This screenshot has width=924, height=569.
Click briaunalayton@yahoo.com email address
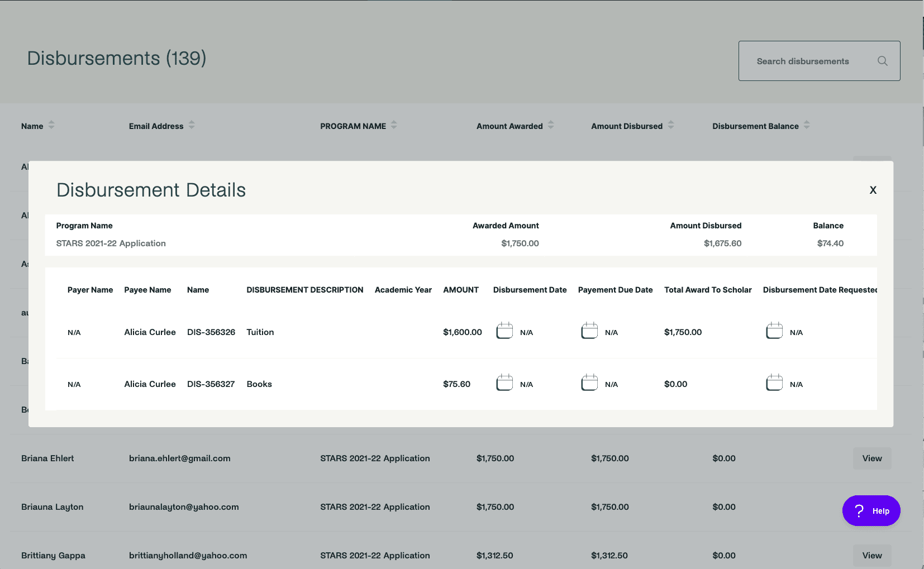tap(184, 507)
